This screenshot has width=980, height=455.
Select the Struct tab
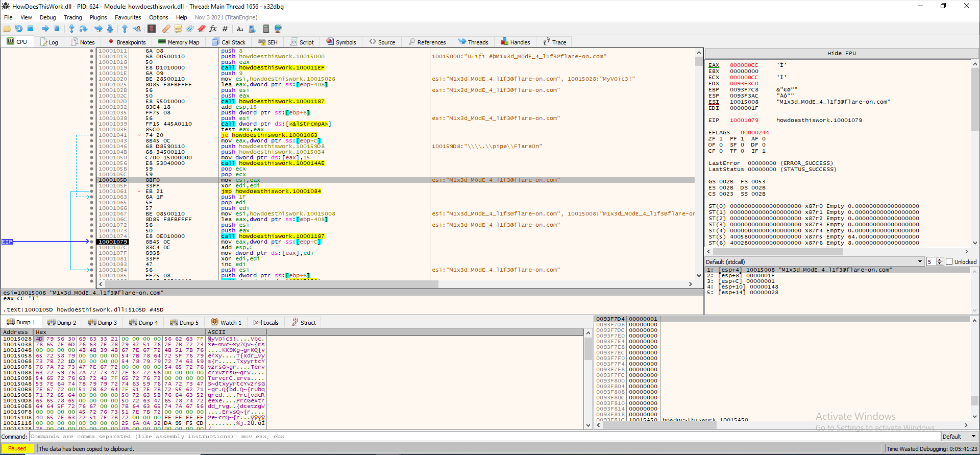(304, 322)
